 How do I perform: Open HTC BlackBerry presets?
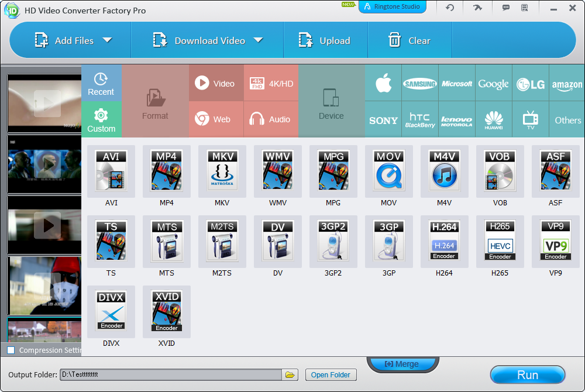[x=420, y=119]
